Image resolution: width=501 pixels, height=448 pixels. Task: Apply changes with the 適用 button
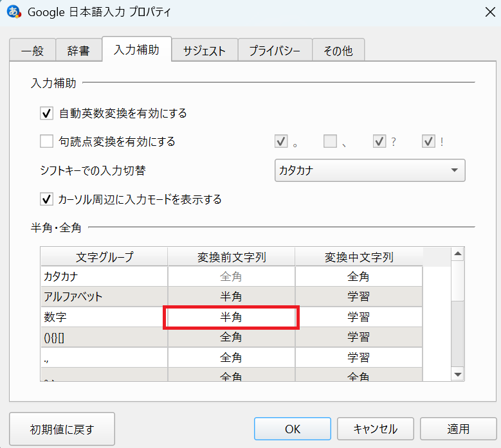pos(458,429)
